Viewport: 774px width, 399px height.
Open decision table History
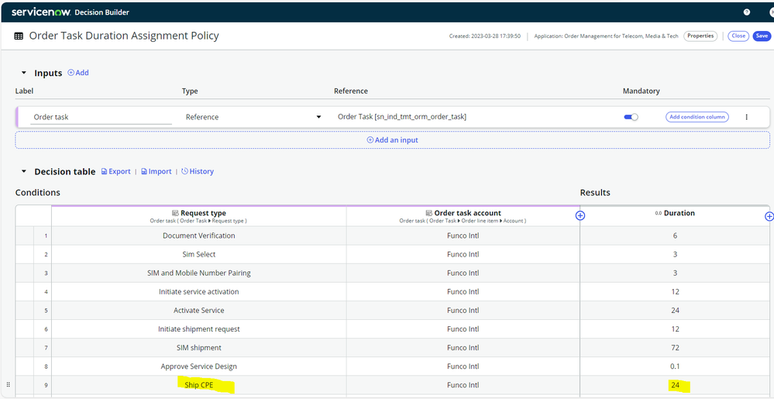[x=197, y=171]
